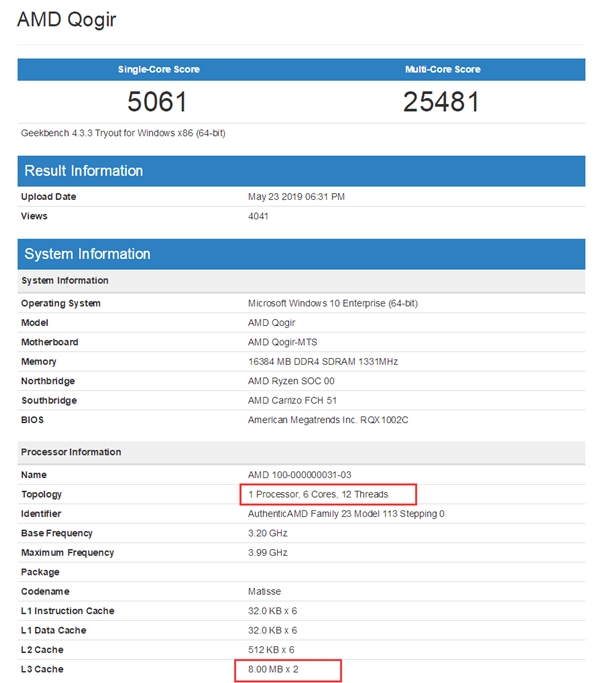Click the Identifier label
The height and width of the screenshot is (683, 600).
[x=41, y=514]
